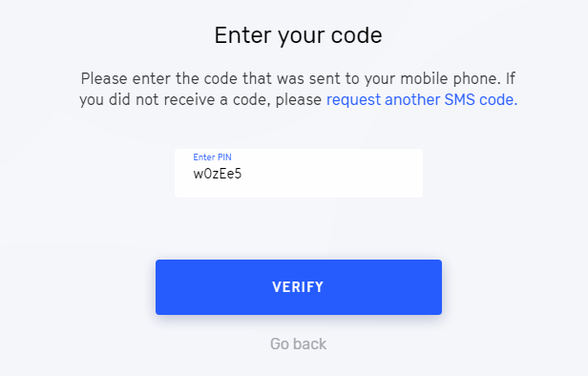
Task: Resend the code via request another SMS link
Action: (x=422, y=99)
